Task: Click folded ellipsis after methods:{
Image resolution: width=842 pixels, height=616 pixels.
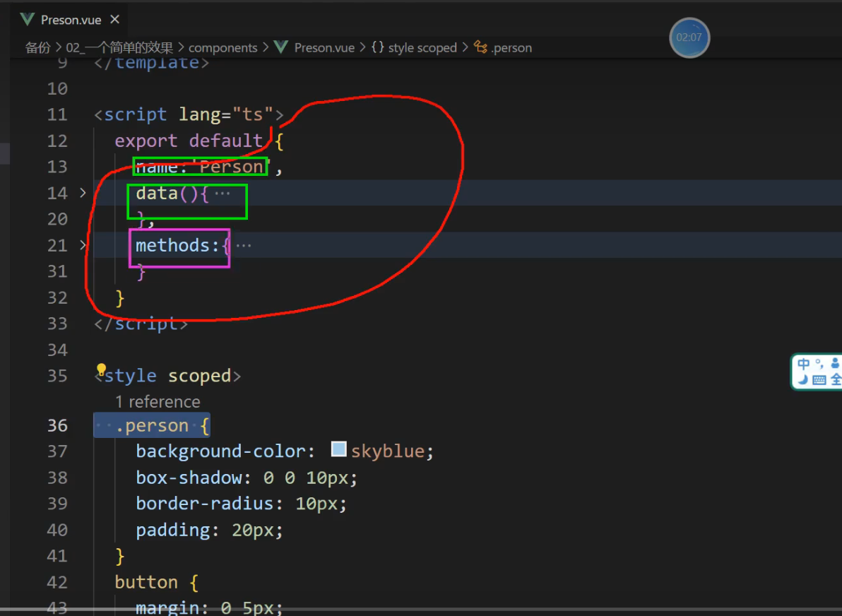Action: [x=243, y=245]
